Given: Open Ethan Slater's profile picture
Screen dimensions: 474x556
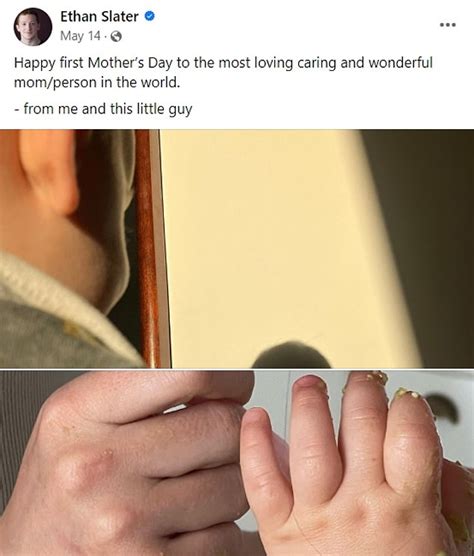Looking at the screenshot, I should (33, 27).
